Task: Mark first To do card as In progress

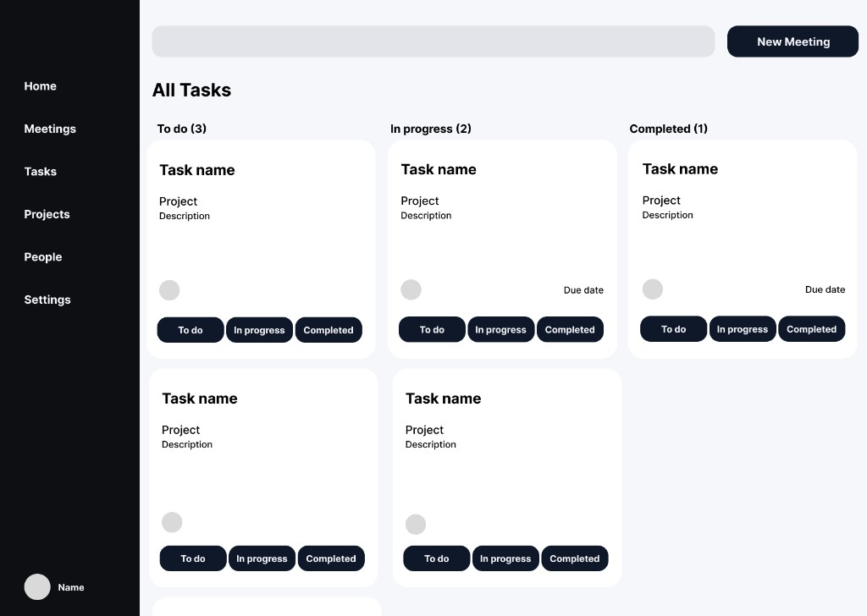Action: tap(259, 330)
